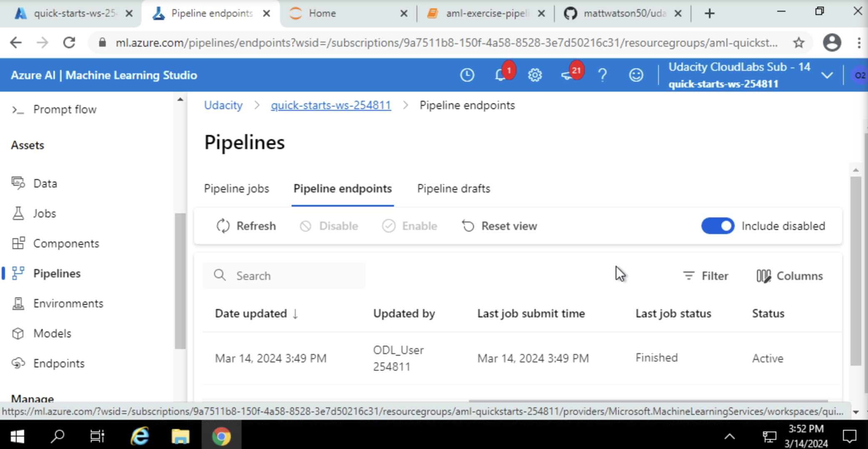Click the Updated by column header
The height and width of the screenshot is (449, 868).
click(x=404, y=314)
